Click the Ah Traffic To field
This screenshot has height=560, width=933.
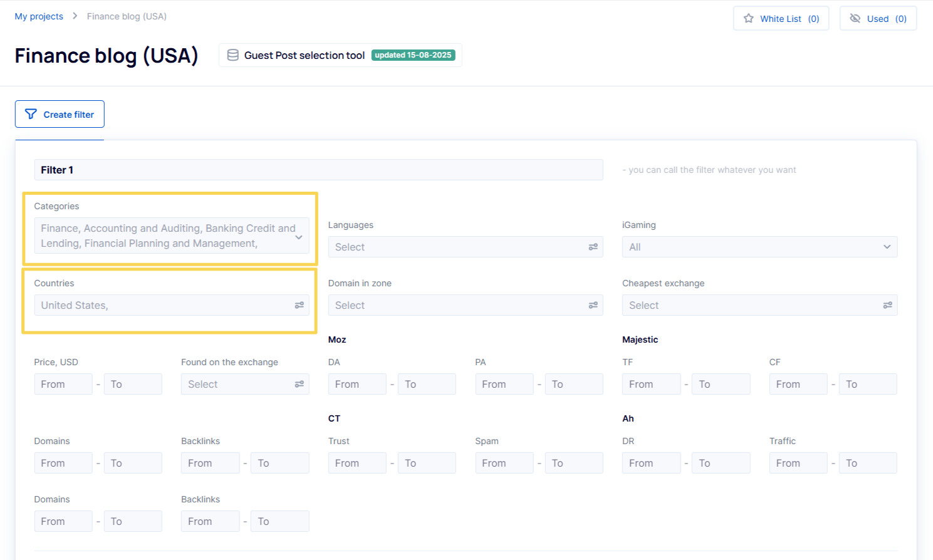pyautogui.click(x=867, y=463)
